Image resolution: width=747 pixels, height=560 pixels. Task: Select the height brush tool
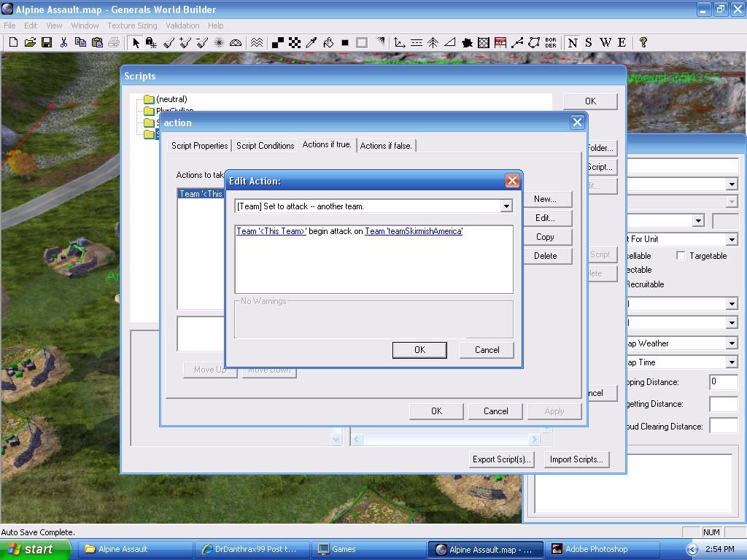[x=169, y=42]
